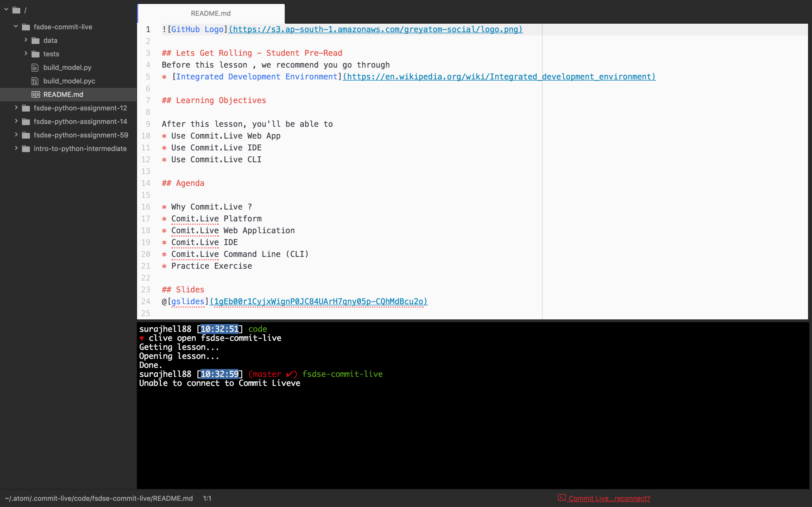Collapse the fsdse-commit-live folder chevron

coord(16,26)
